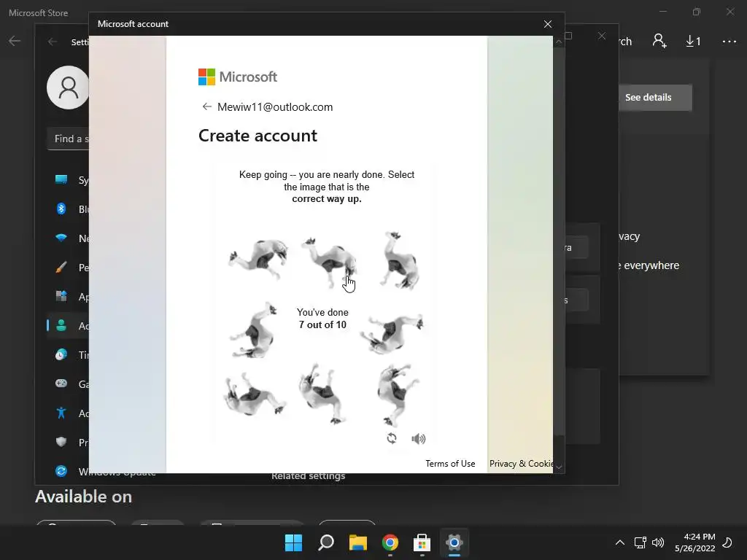Open volume control in system tray
The height and width of the screenshot is (560, 747).
(658, 542)
